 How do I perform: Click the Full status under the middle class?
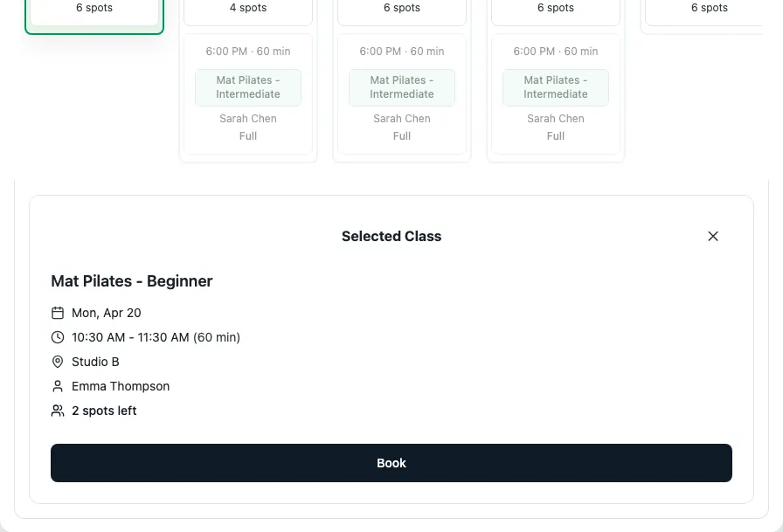pyautogui.click(x=402, y=135)
